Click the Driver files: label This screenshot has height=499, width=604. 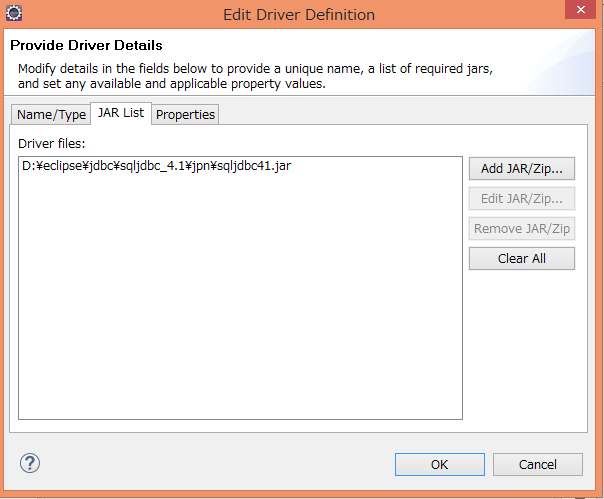point(52,143)
